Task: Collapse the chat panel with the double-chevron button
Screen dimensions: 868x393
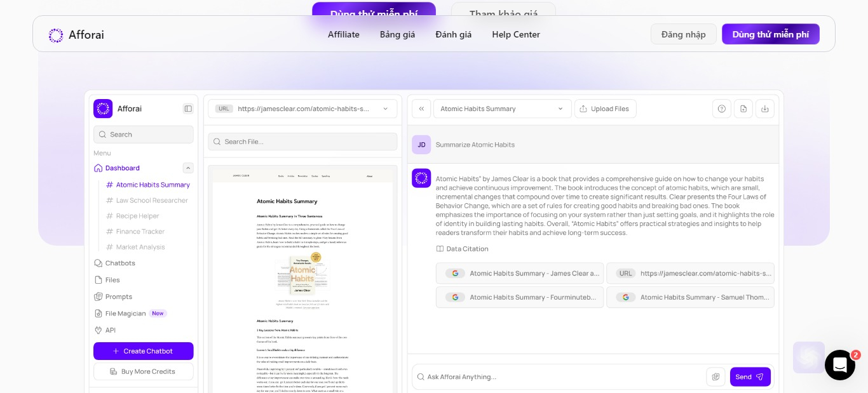Action: pyautogui.click(x=421, y=109)
